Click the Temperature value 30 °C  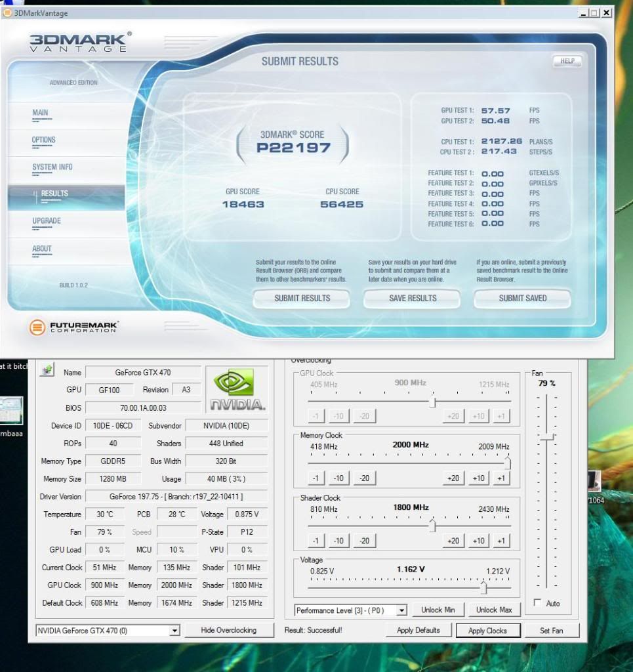point(105,514)
